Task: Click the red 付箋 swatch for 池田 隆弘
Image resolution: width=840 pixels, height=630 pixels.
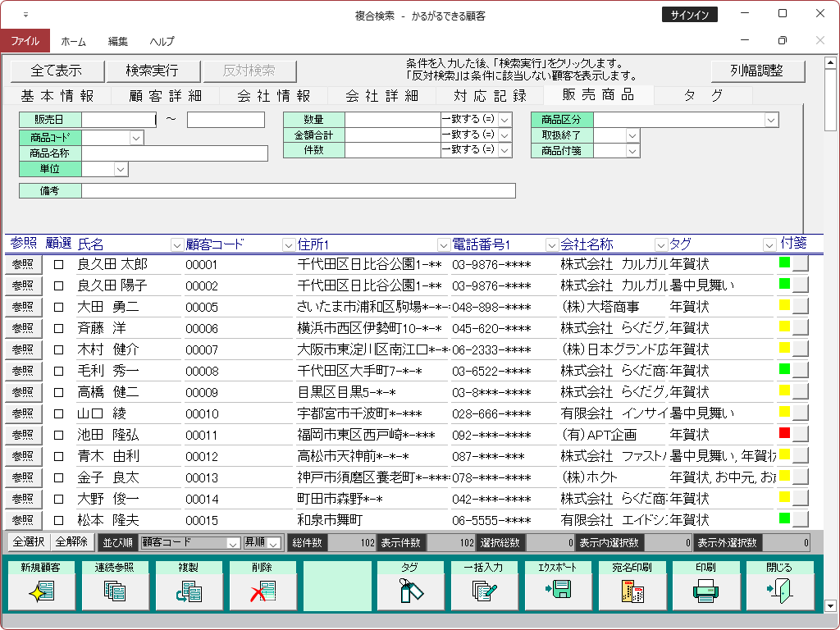Action: coord(784,433)
